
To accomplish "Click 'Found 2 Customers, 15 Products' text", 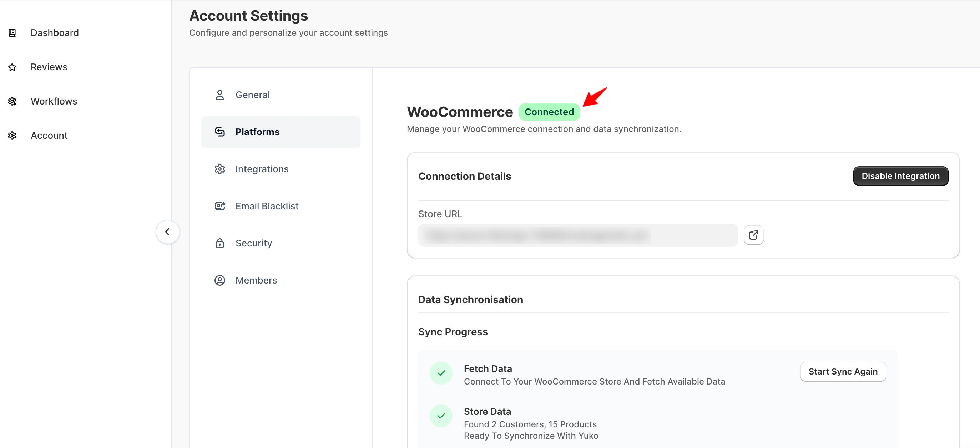I will [x=530, y=424].
